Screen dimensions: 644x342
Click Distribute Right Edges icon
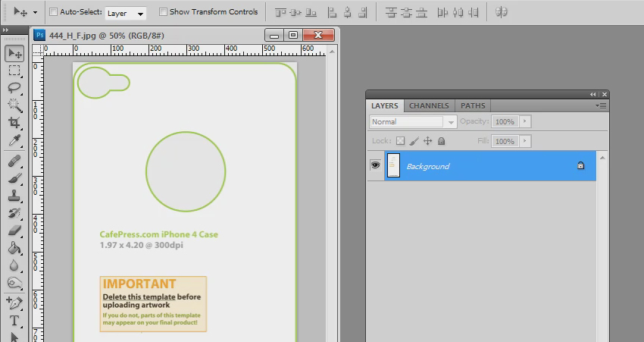(x=473, y=12)
